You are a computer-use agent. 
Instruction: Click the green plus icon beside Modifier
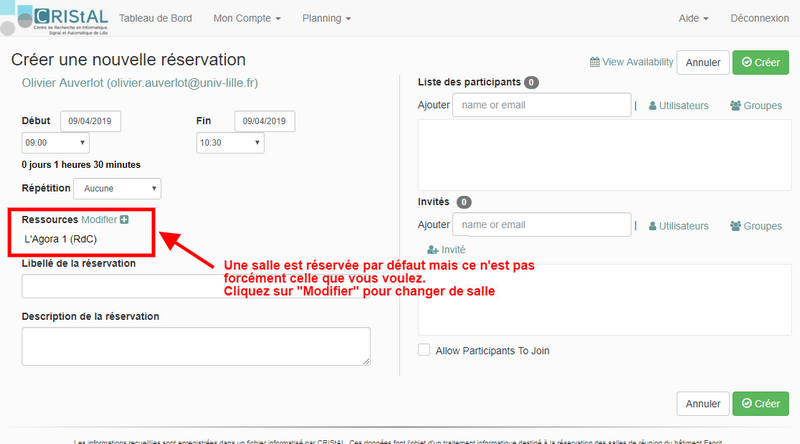pyautogui.click(x=124, y=219)
